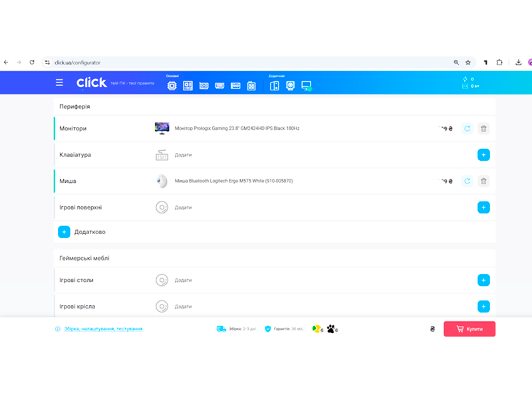532x399 pixels.
Task: Jump to the processor (CPU) section icon
Action: pos(172,86)
